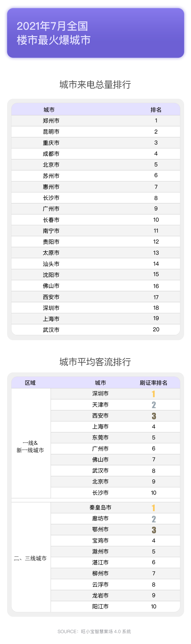Select the 排名 column header in the first table
The width and height of the screenshot is (191, 644).
(156, 110)
